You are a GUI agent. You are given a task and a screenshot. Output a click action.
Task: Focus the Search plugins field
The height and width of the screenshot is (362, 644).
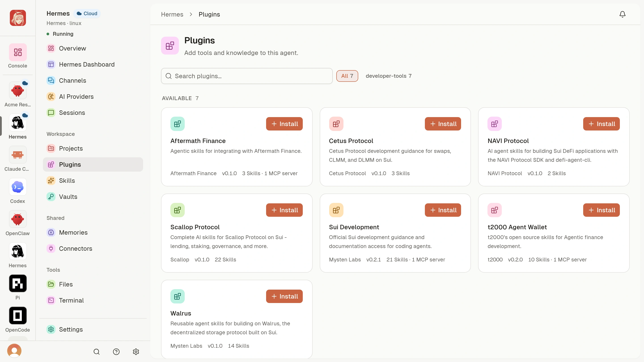point(247,76)
